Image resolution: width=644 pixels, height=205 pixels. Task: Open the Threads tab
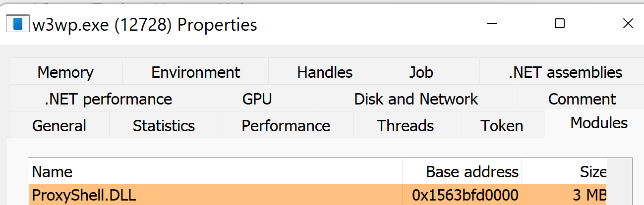405,126
